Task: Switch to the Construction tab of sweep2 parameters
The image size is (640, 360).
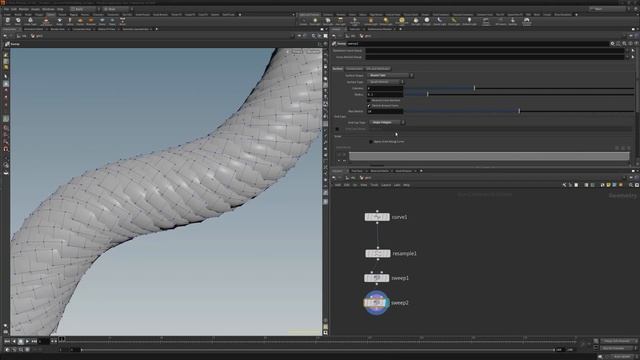Action: click(x=354, y=69)
